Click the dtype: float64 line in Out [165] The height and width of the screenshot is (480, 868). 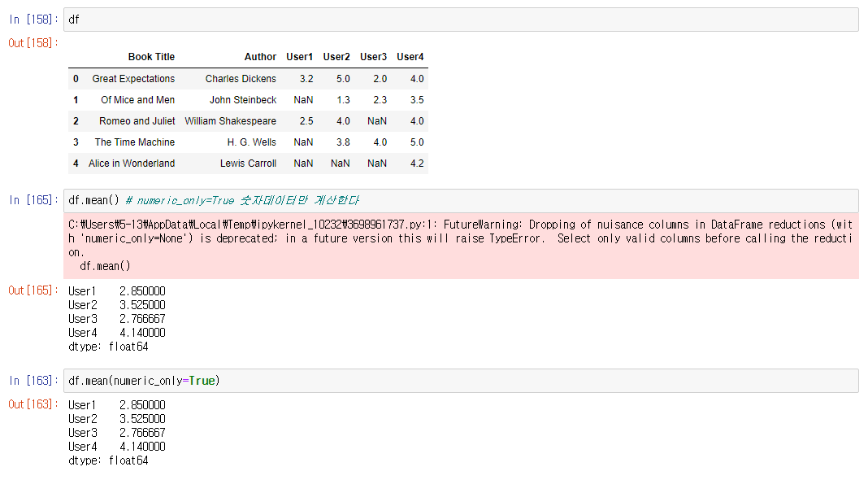[109, 347]
